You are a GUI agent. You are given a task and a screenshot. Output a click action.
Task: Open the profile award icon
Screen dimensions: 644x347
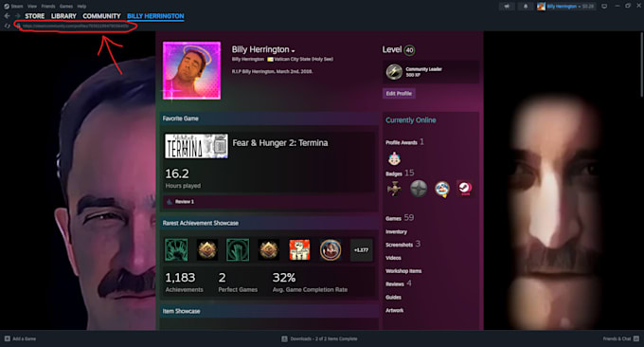(x=394, y=158)
